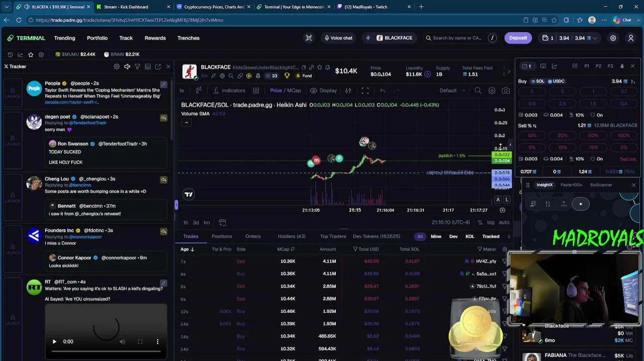Open the user profile icon
Screen dimensions: 644x361
coord(631,38)
